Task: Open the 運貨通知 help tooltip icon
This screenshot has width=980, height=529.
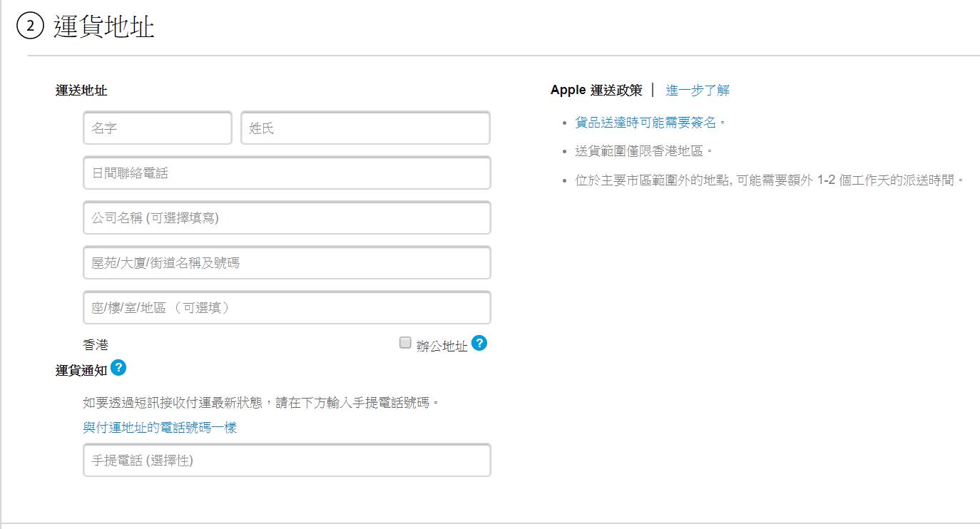Action: 118,368
